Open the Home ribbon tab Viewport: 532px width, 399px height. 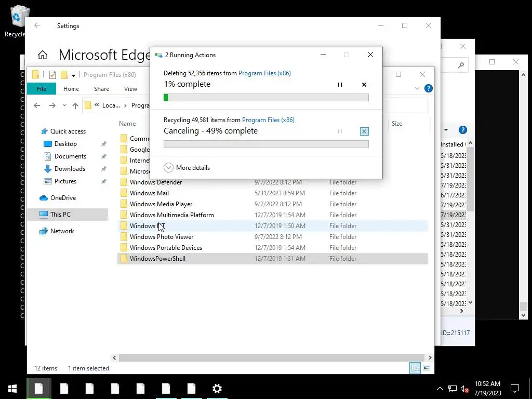(71, 89)
